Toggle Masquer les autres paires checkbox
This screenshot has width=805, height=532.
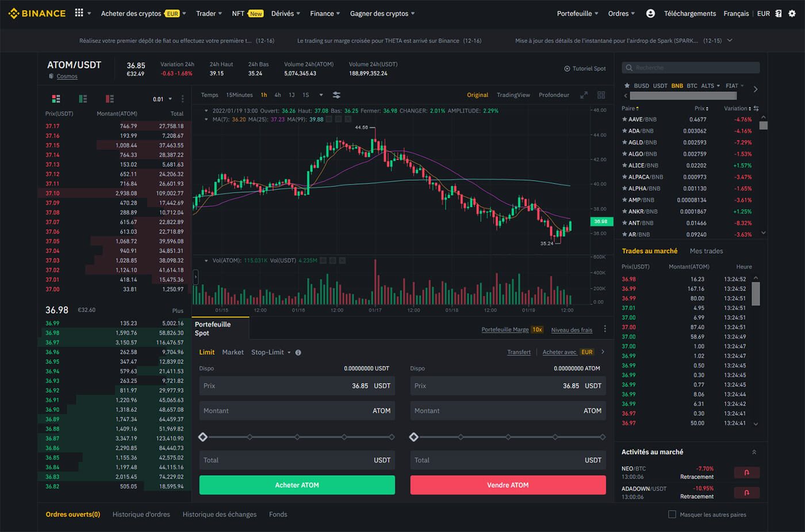(672, 514)
